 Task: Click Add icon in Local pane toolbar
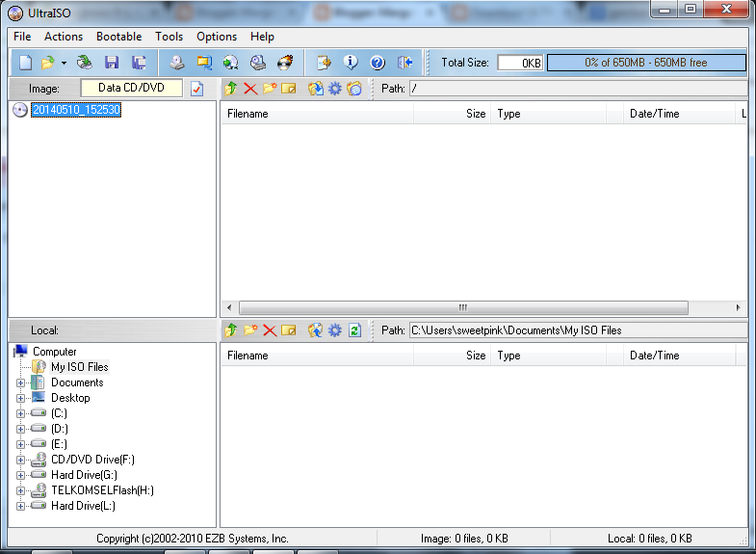coord(316,330)
